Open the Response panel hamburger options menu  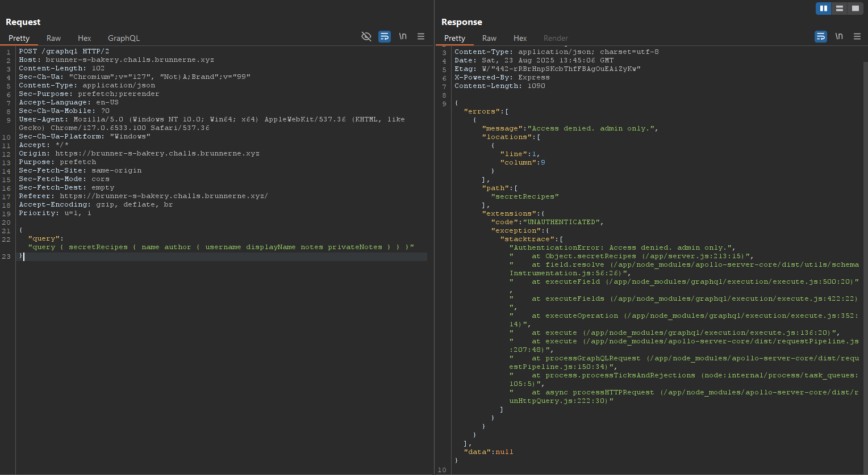coord(857,36)
